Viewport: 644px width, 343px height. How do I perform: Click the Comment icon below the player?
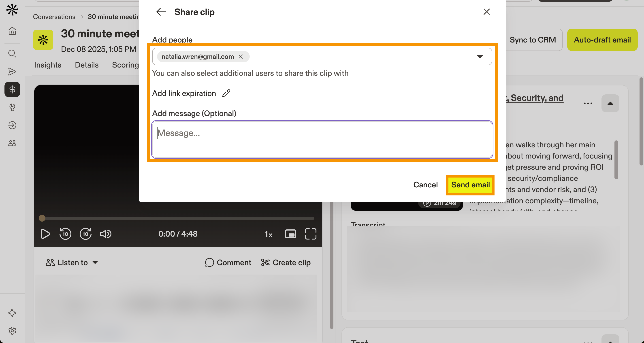click(209, 263)
